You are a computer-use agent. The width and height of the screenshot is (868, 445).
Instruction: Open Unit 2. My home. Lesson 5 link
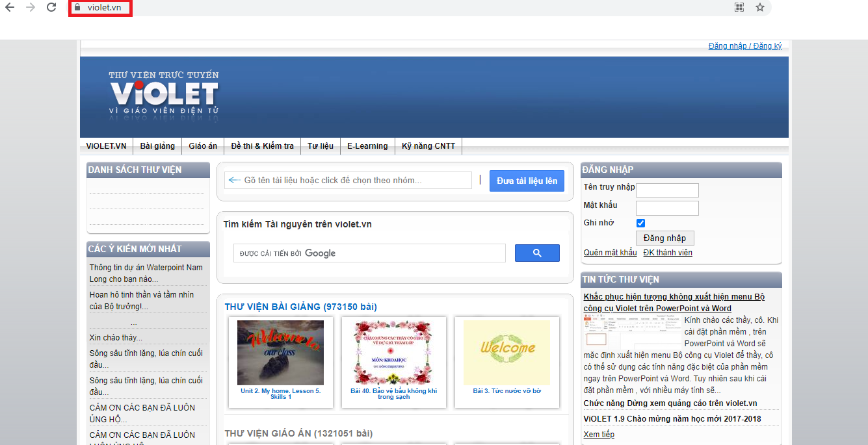click(280, 394)
